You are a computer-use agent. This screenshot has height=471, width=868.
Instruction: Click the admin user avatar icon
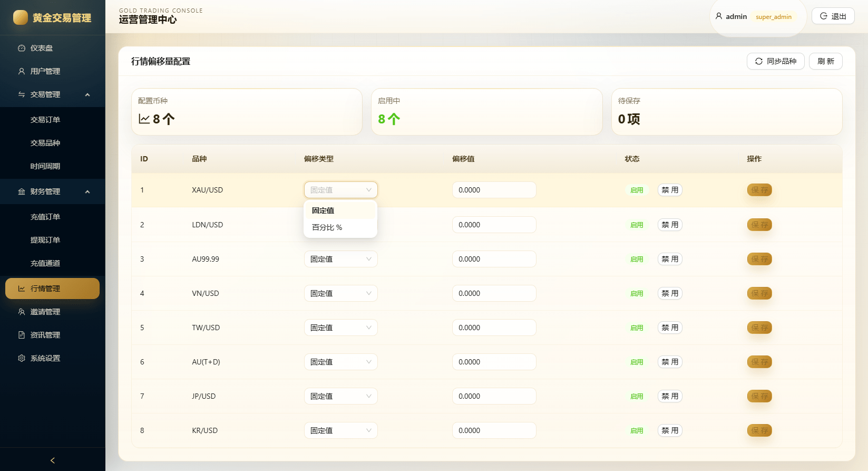pos(719,16)
